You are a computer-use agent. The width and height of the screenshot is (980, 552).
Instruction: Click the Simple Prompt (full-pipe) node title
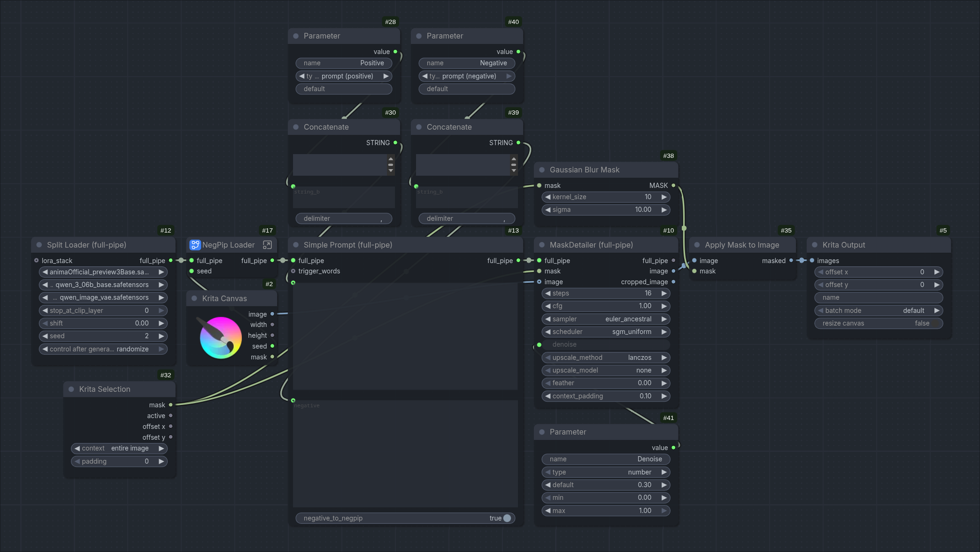click(347, 245)
